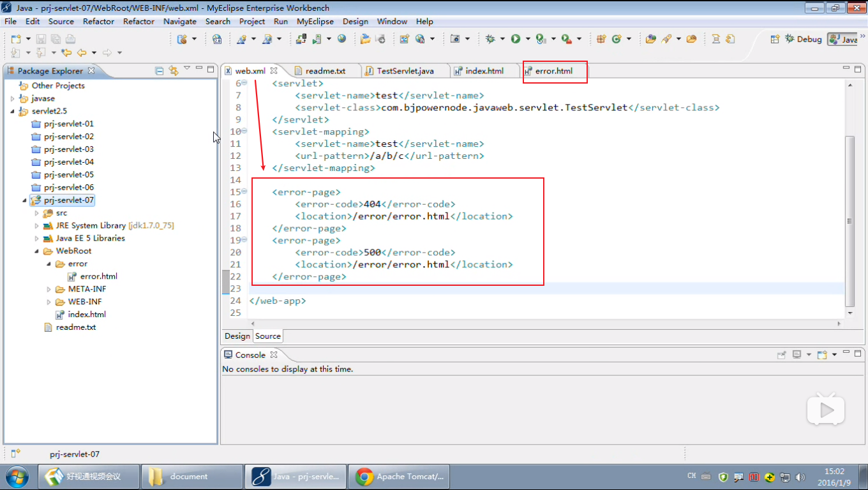Open the Open Perspective icon
The width and height of the screenshot is (868, 490).
pyautogui.click(x=775, y=39)
